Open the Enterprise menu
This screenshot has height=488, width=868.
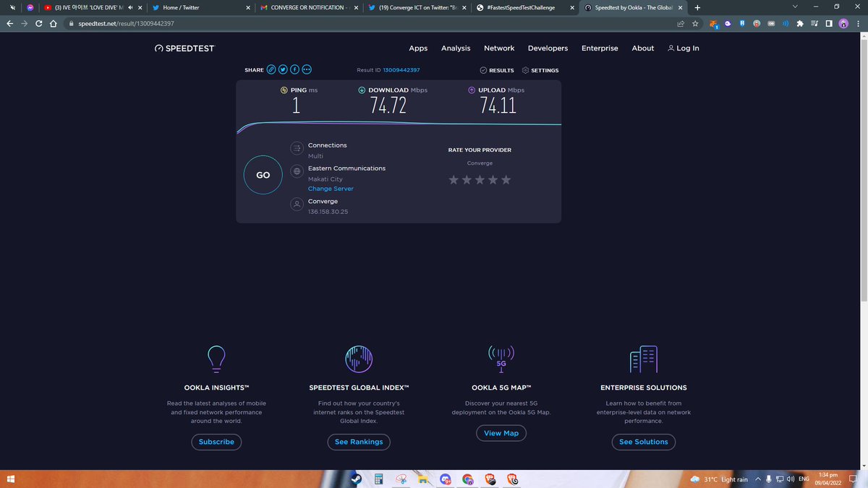(600, 48)
